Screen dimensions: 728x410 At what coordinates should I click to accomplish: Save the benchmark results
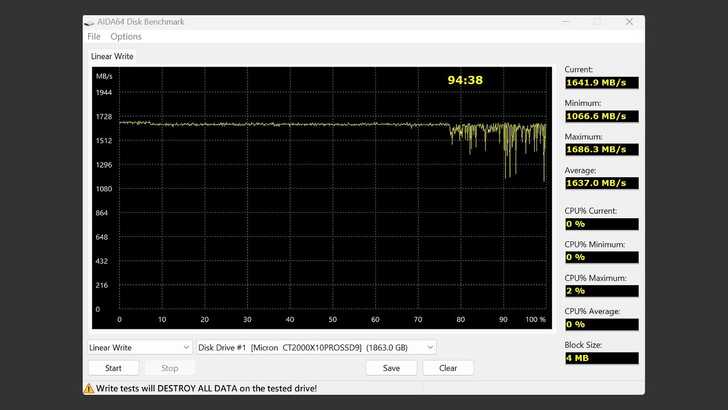point(391,368)
